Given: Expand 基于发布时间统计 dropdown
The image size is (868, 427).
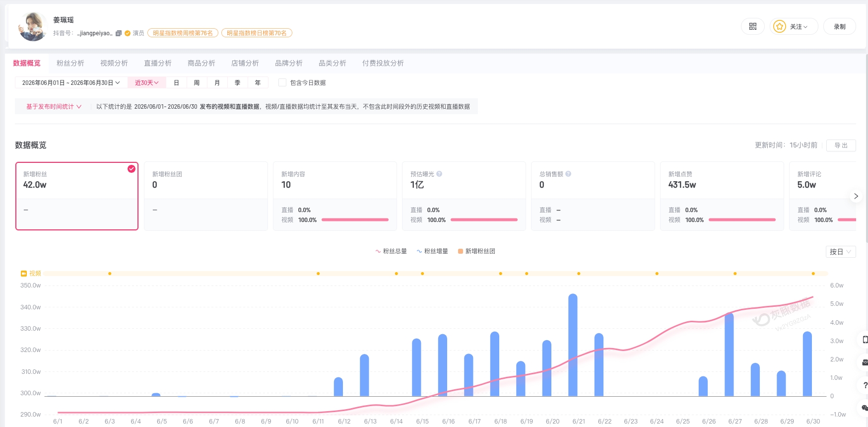Looking at the screenshot, I should (54, 107).
